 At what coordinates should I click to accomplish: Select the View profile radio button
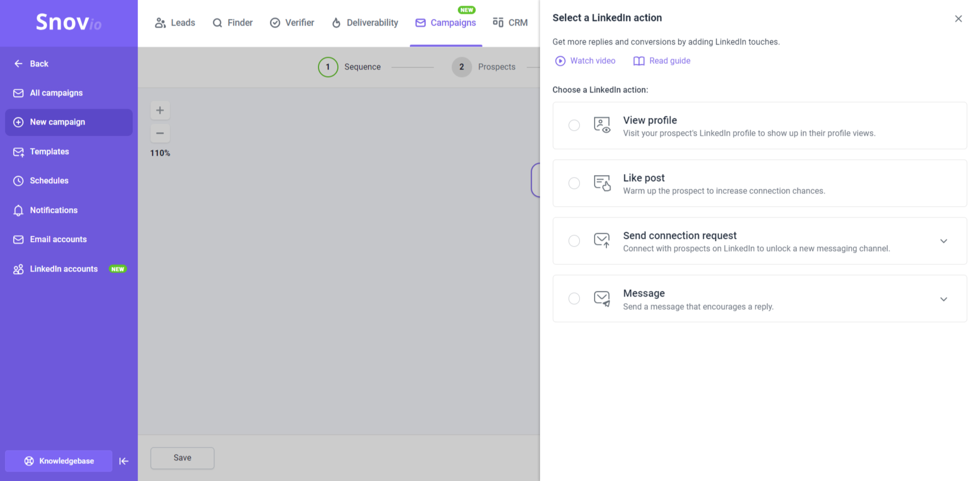[x=574, y=125]
